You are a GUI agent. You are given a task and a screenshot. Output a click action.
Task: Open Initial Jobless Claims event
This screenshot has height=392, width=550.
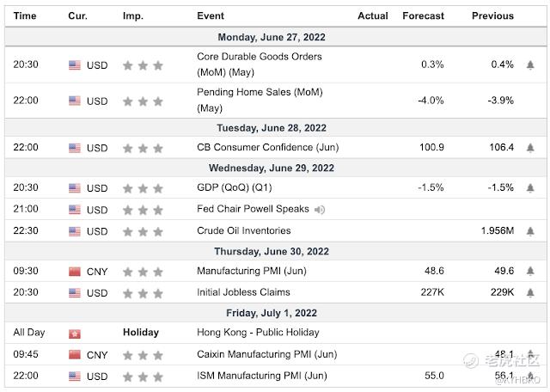[x=243, y=292]
